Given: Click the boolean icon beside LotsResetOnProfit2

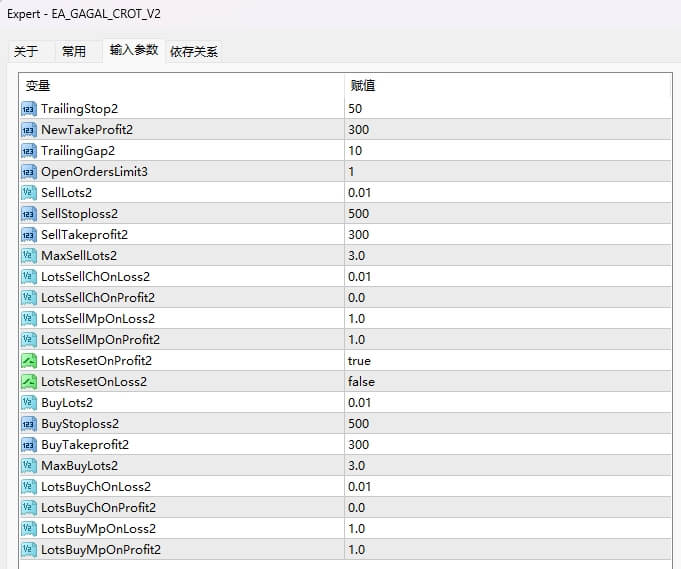Looking at the screenshot, I should pos(29,361).
